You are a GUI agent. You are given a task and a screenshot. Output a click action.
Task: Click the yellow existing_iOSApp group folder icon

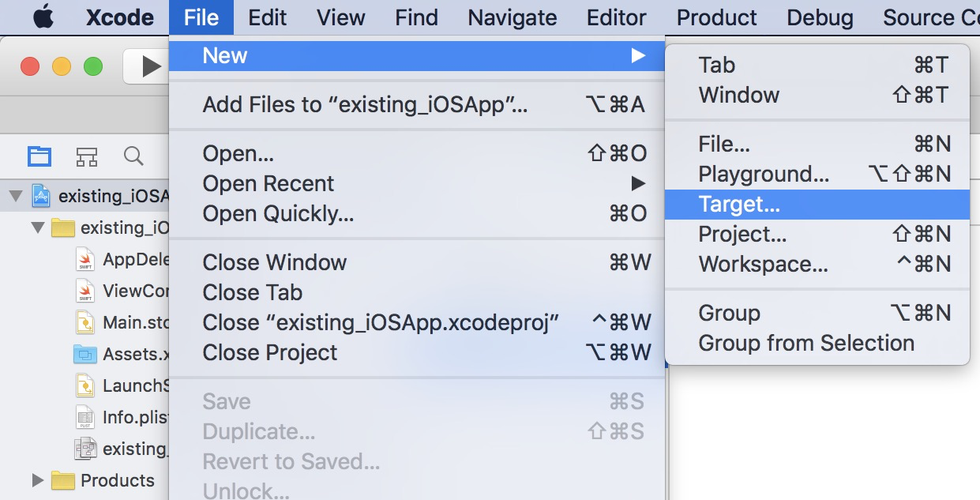pos(62,228)
